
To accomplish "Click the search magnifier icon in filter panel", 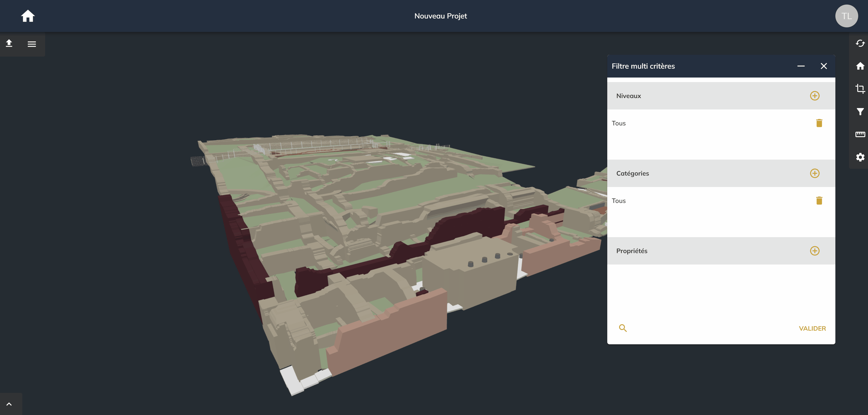I will pyautogui.click(x=623, y=328).
